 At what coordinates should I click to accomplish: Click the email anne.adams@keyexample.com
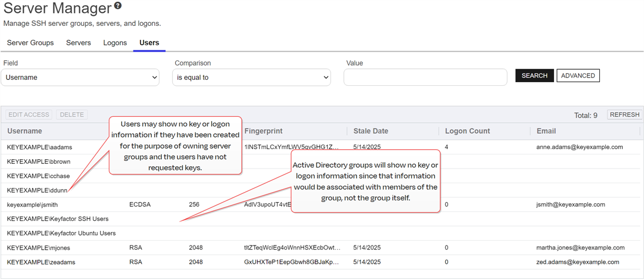(x=580, y=147)
